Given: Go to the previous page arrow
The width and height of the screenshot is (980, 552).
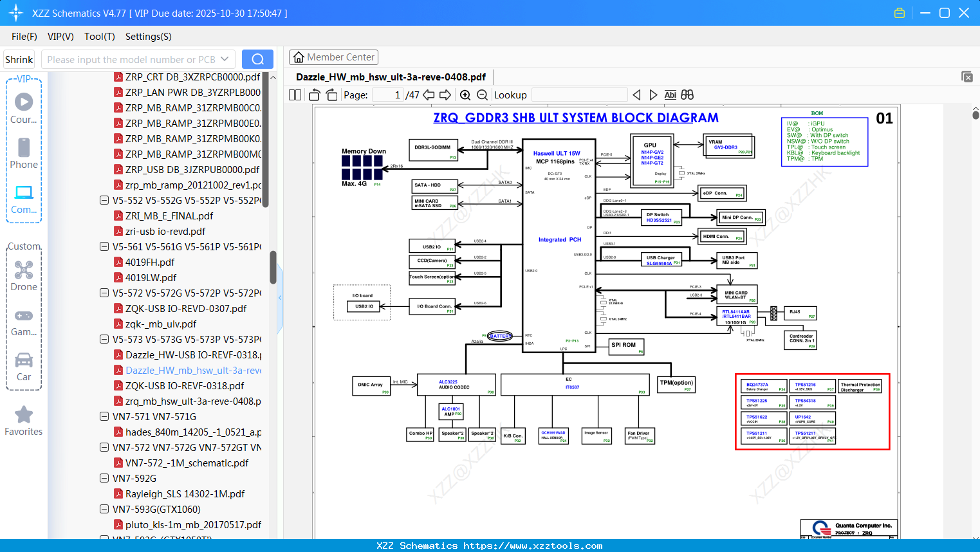Looking at the screenshot, I should (429, 95).
